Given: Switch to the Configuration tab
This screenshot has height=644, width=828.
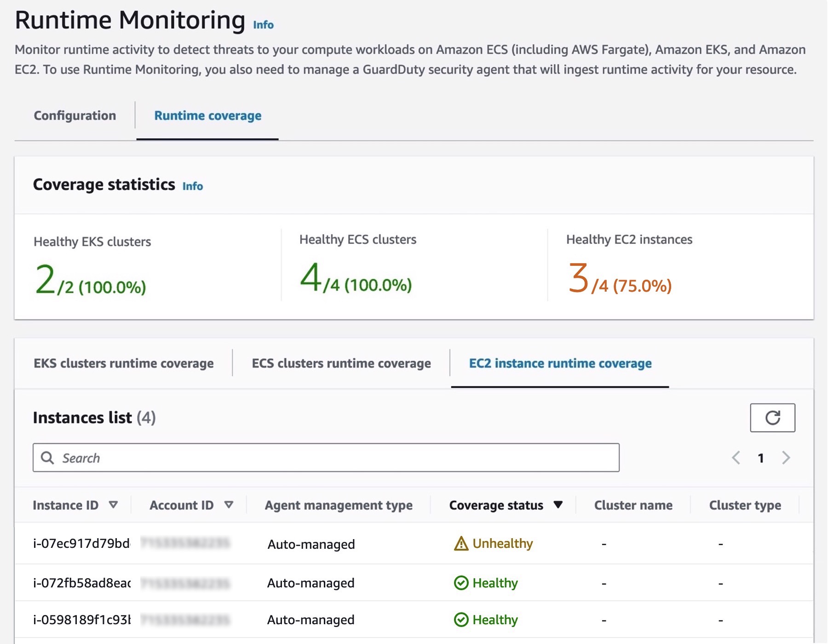Looking at the screenshot, I should (75, 115).
